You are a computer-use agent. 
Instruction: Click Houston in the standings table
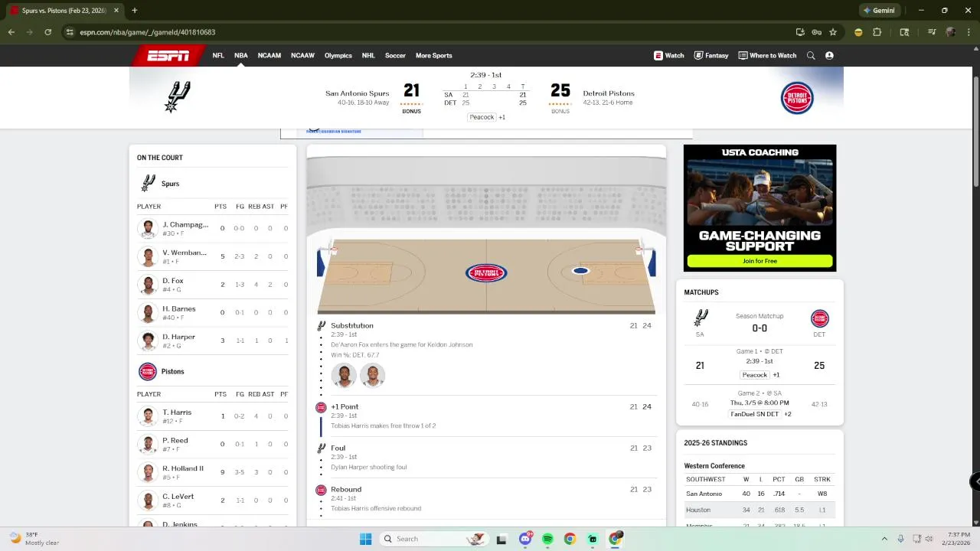pyautogui.click(x=698, y=510)
